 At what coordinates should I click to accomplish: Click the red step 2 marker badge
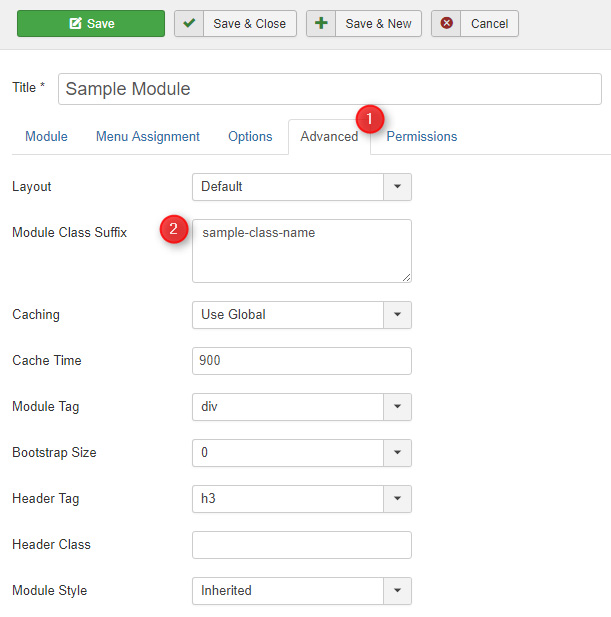pyautogui.click(x=174, y=230)
